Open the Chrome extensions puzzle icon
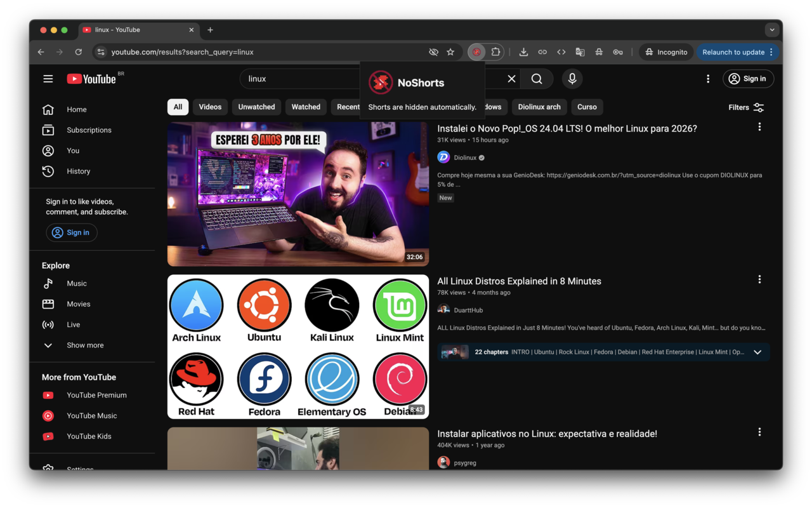Viewport: 812px width, 508px height. [495, 52]
